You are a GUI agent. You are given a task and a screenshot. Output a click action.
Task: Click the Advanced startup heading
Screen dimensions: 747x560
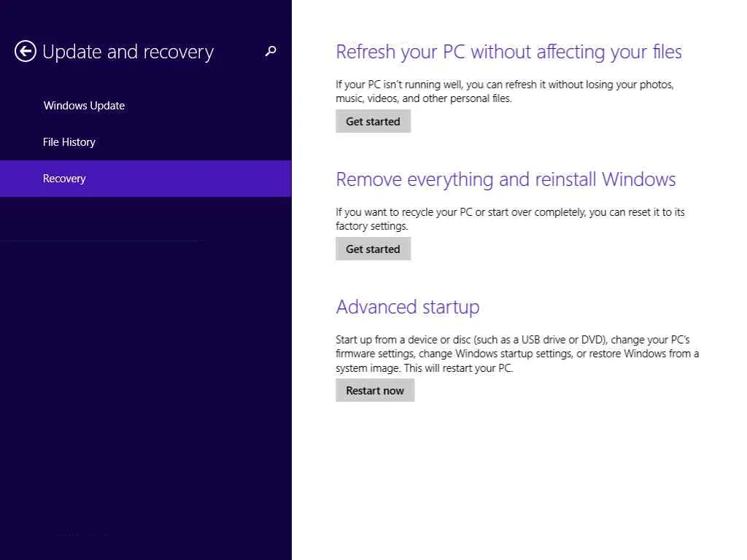(407, 307)
